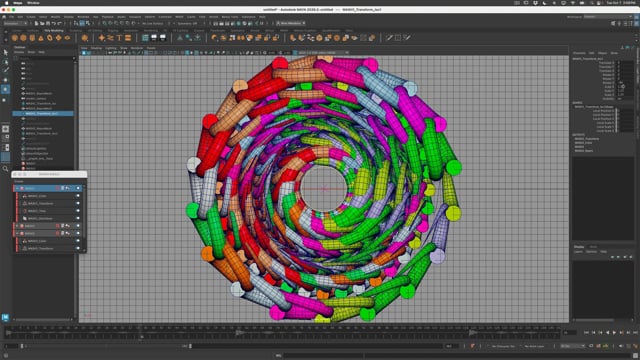Open the menu set dropdown
This screenshot has height=360, width=640.
click(x=15, y=24)
